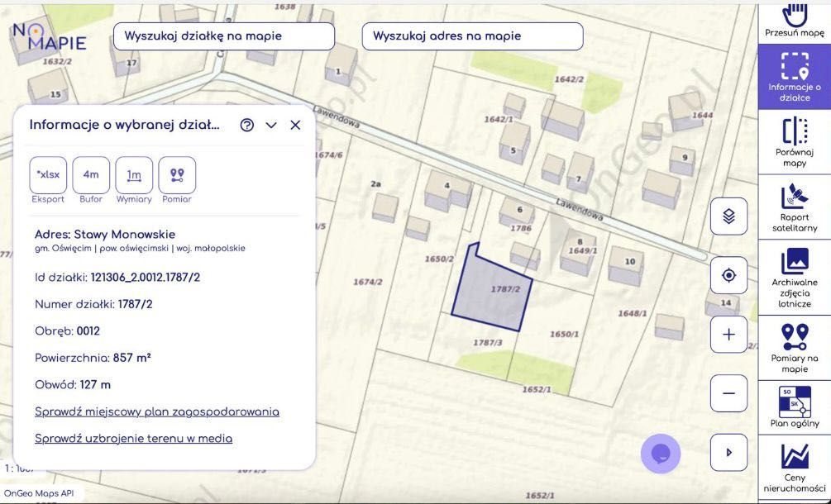Image resolution: width=831 pixels, height=504 pixels.
Task: Toggle the Wymiary dimensions display
Action: 134,175
